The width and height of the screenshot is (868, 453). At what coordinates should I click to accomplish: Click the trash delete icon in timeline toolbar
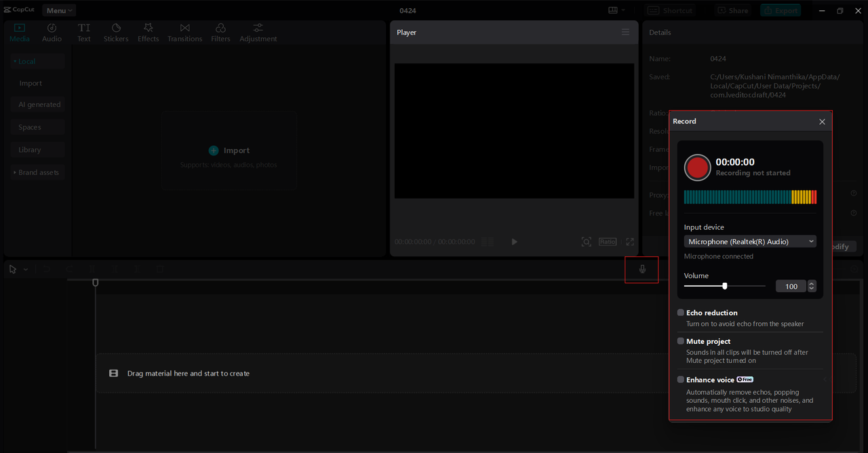click(x=160, y=269)
